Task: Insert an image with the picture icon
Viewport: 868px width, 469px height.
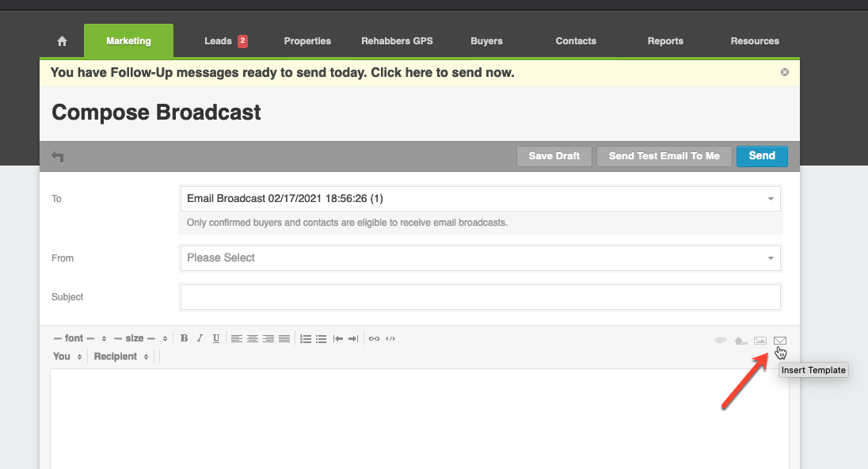Action: (760, 341)
